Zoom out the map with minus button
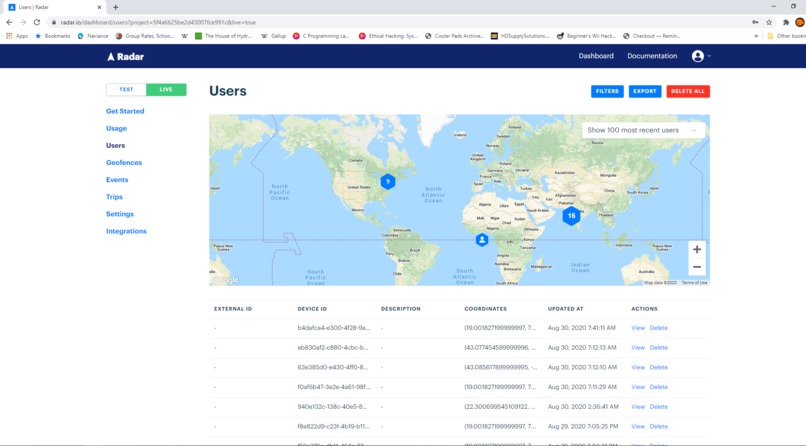The height and width of the screenshot is (446, 806). pyautogui.click(x=697, y=267)
